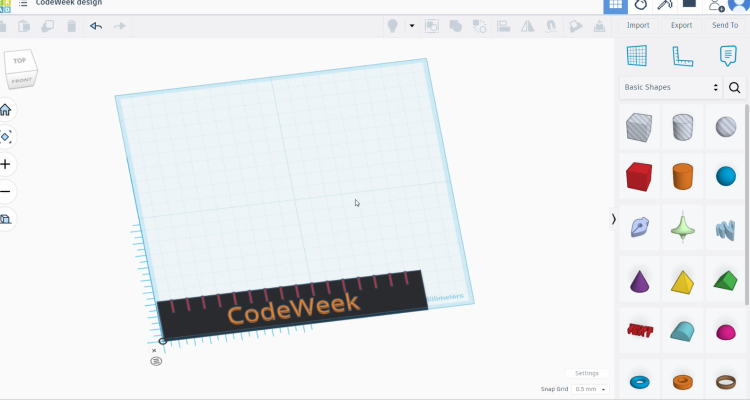Click the Send To button
750x400 pixels.
tap(725, 25)
